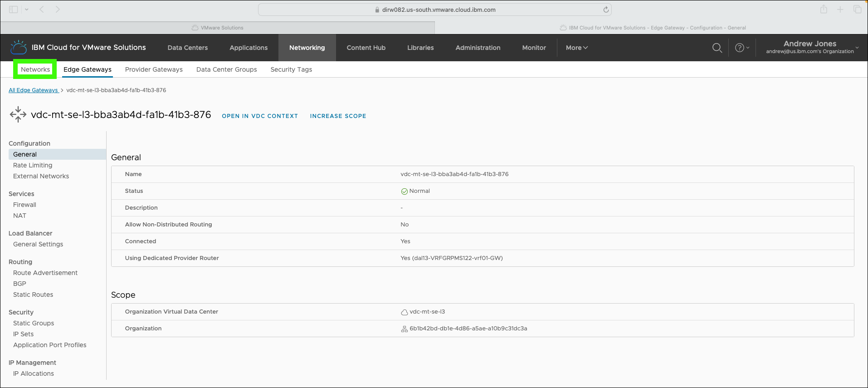Reload the page using refresh icon
Image resolution: width=868 pixels, height=388 pixels.
coord(606,10)
